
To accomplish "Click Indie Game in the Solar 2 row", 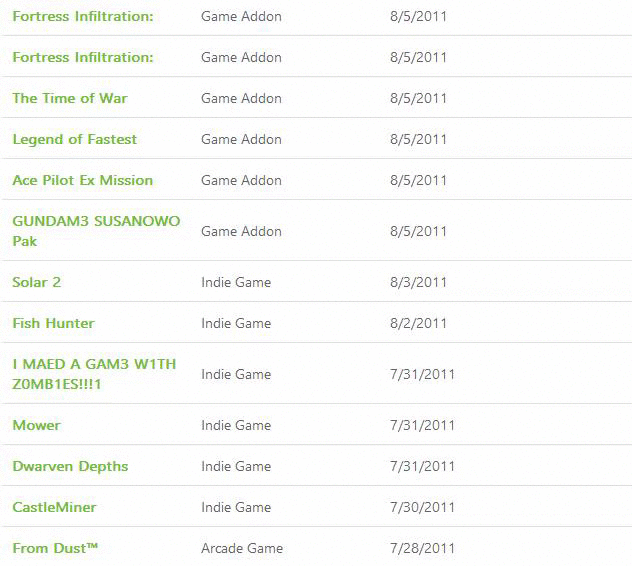I will [x=236, y=282].
